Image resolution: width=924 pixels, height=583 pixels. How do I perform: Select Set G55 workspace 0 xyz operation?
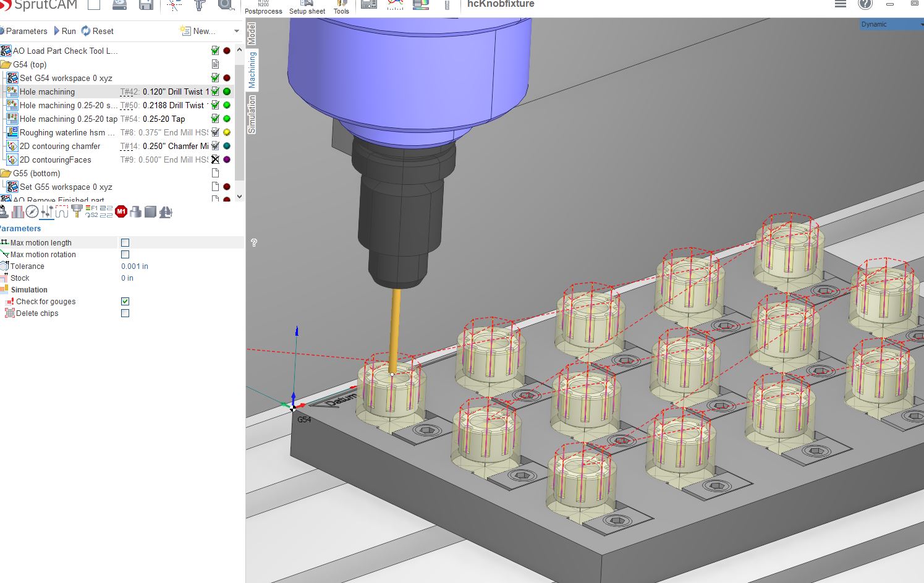66,187
